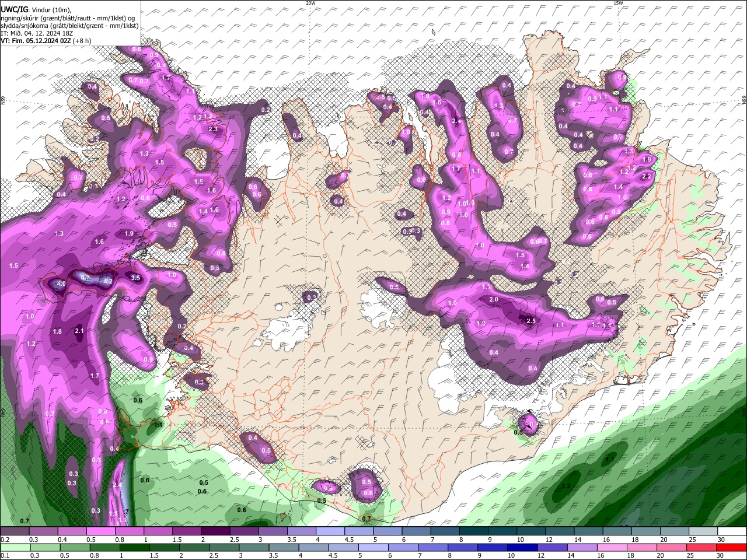Viewport: 747px width, 560px height.
Task: Click the '(+8 h)' forecast offset text
Action: pyautogui.click(x=81, y=41)
